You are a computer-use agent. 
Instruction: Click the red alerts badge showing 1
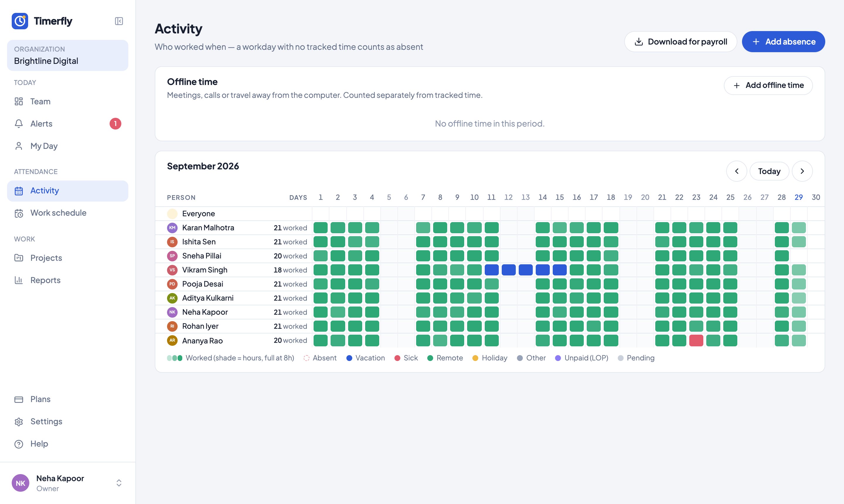click(x=115, y=124)
